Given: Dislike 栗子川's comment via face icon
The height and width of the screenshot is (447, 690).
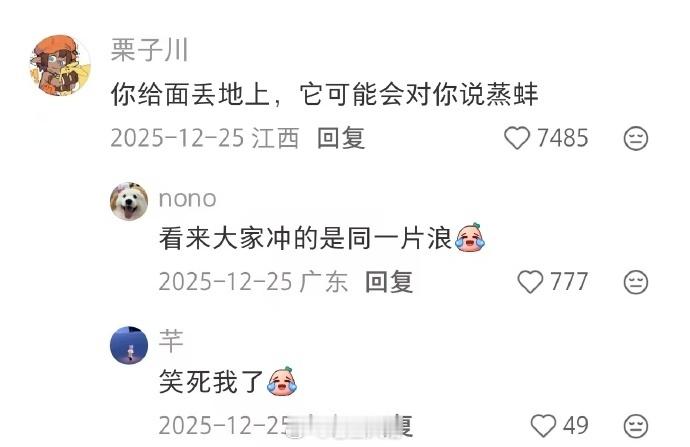Looking at the screenshot, I should pyautogui.click(x=636, y=139).
